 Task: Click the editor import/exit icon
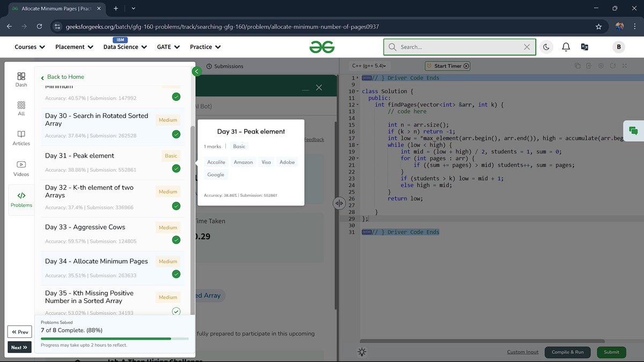click(x=589, y=66)
